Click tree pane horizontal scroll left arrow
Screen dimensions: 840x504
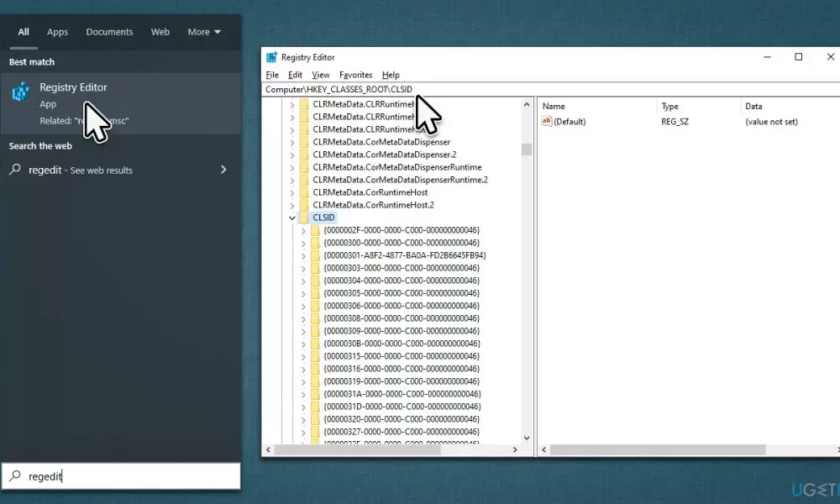tap(269, 450)
